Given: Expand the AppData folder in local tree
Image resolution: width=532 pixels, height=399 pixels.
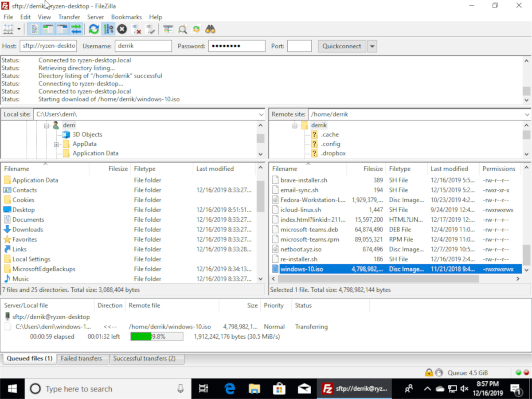Looking at the screenshot, I should (x=56, y=144).
